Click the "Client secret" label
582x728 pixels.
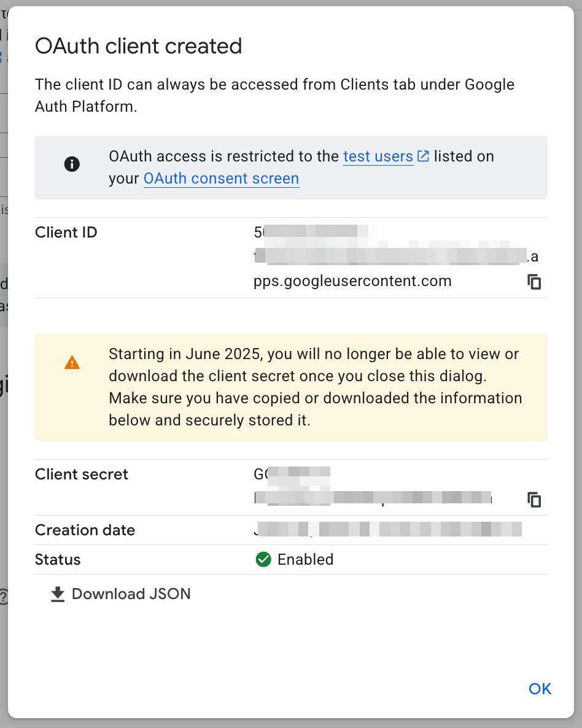click(81, 474)
